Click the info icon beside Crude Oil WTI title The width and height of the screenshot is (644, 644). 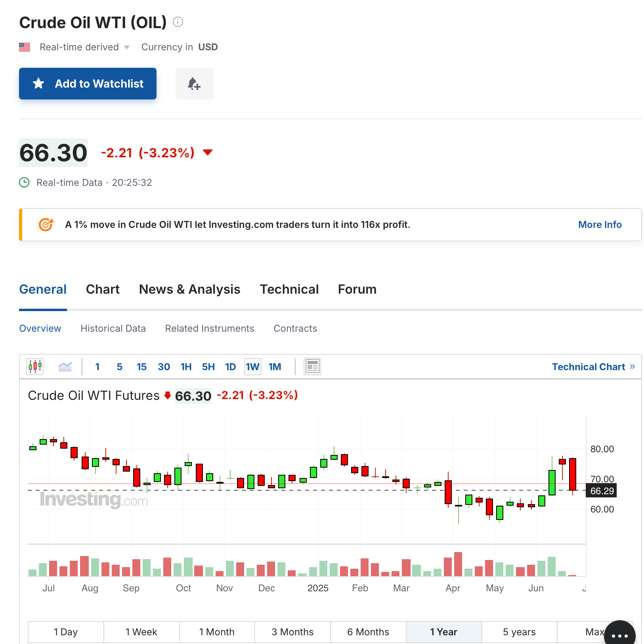(178, 22)
